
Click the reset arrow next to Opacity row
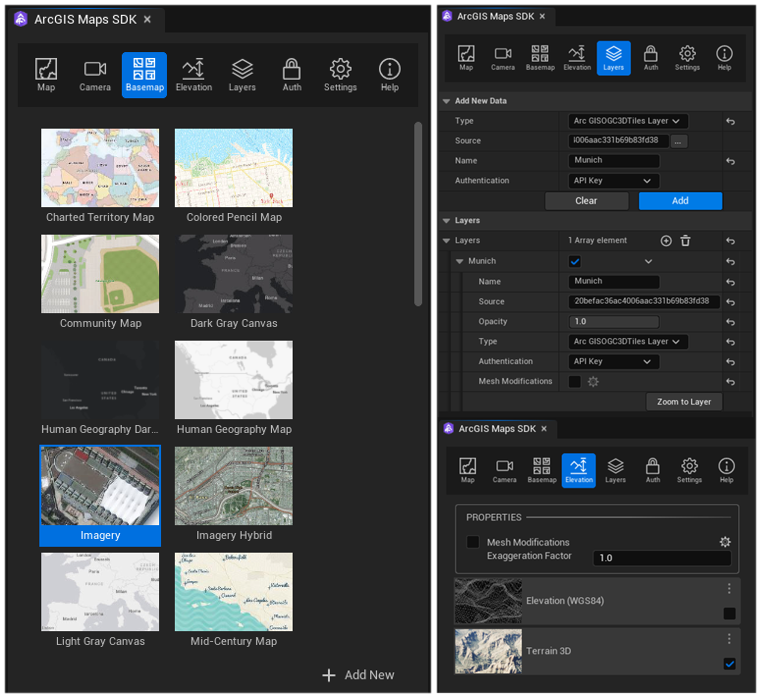(730, 322)
